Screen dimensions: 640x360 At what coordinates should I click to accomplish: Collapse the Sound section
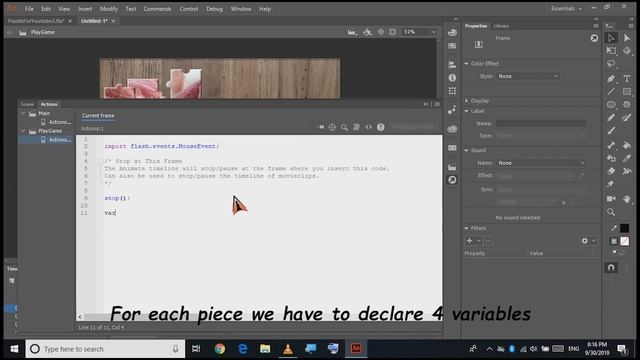467,150
